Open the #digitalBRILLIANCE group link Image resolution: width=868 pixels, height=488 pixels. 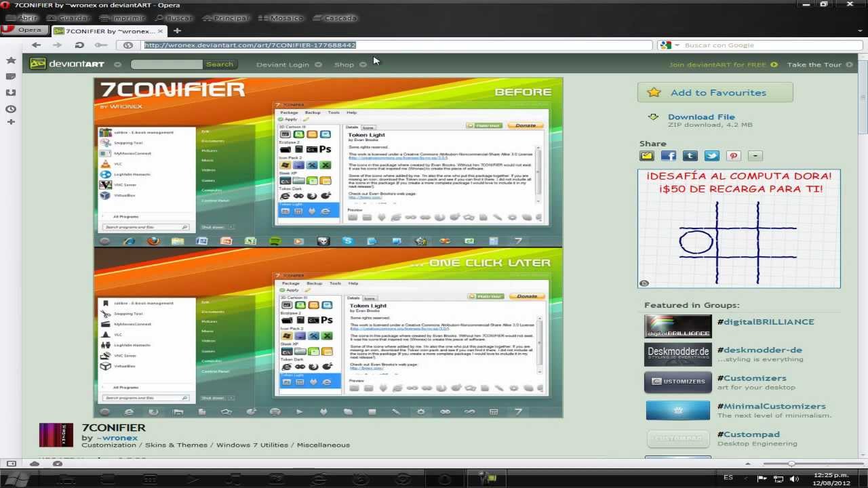[x=766, y=322]
